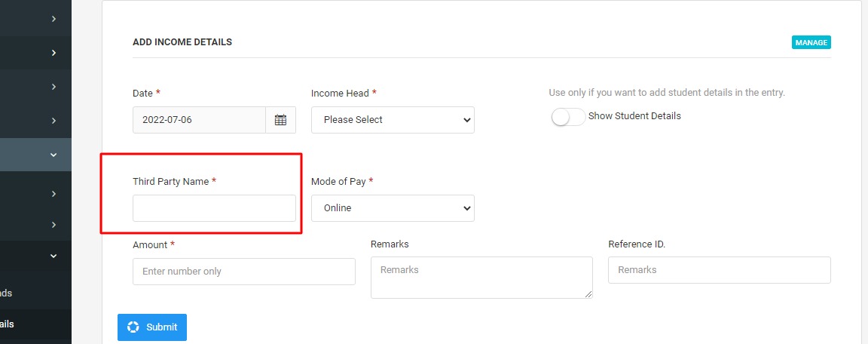This screenshot has height=344, width=868.
Task: Focus the Remarks text area
Action: 481,278
